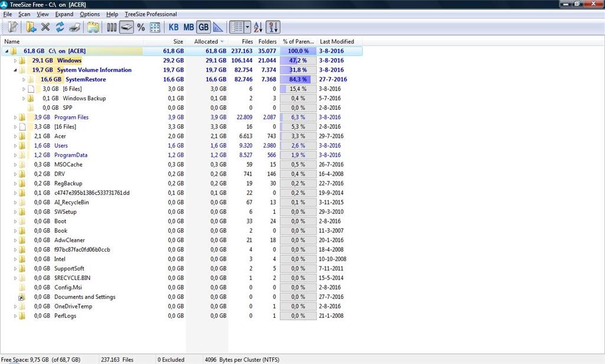The height and width of the screenshot is (364, 605).
Task: Sort alphabetically with A-Z icon
Action: tap(258, 27)
